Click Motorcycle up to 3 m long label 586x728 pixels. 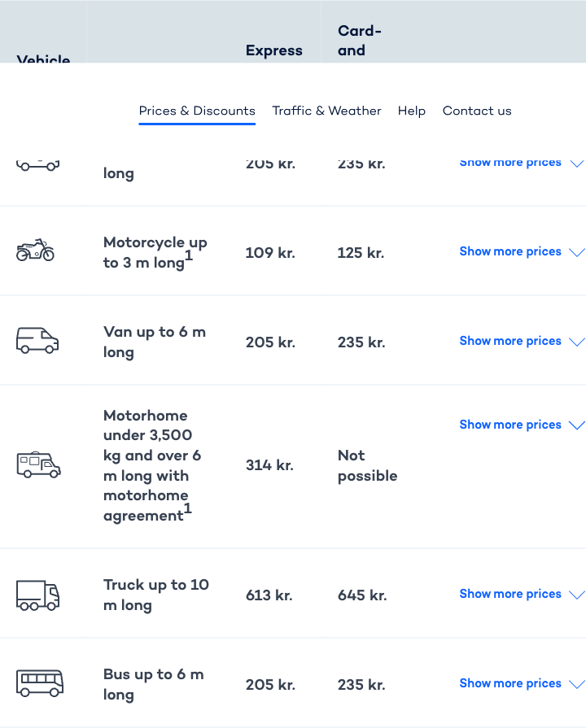155,252
